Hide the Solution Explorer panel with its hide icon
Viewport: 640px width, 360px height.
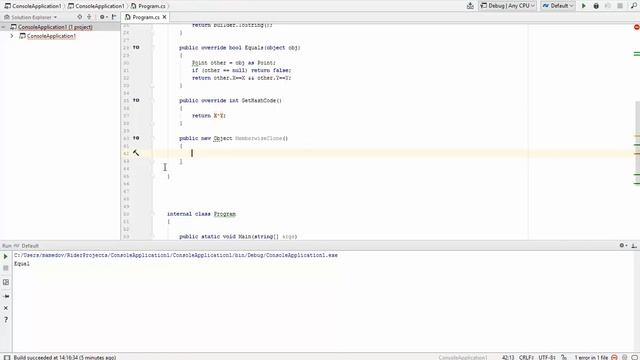tap(114, 17)
